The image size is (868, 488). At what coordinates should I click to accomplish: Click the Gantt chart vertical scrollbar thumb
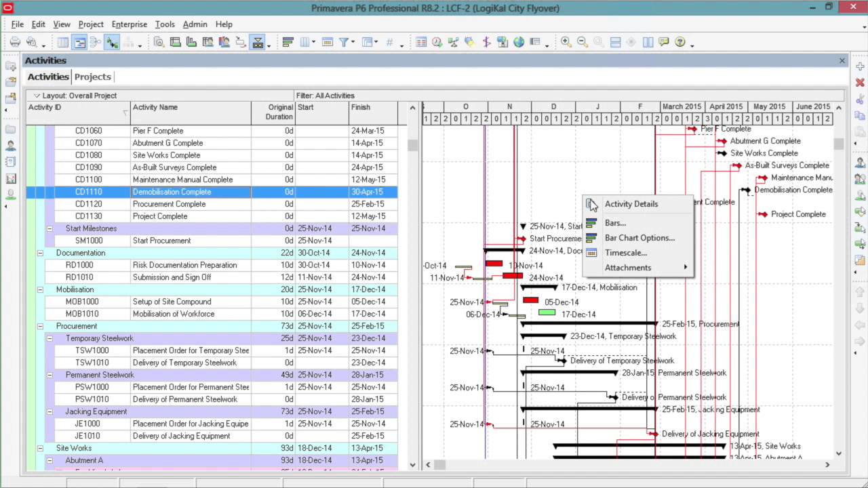coord(839,144)
